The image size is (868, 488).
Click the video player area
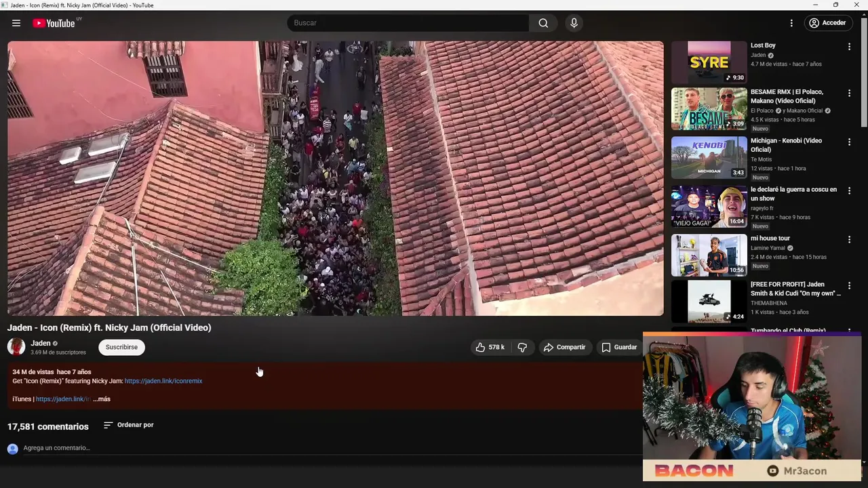point(336,178)
